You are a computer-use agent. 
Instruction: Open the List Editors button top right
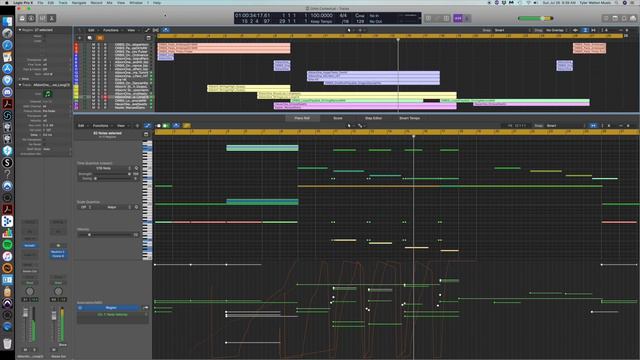pyautogui.click(x=606, y=18)
